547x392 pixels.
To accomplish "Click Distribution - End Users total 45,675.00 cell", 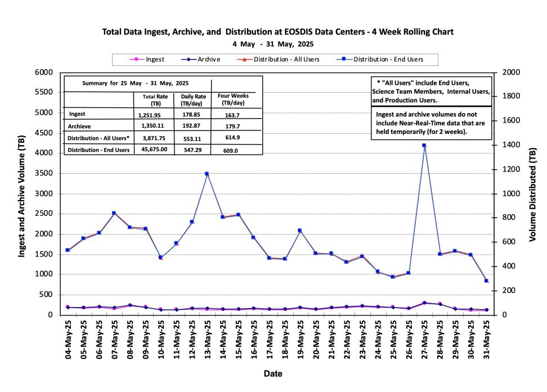I will point(154,149).
